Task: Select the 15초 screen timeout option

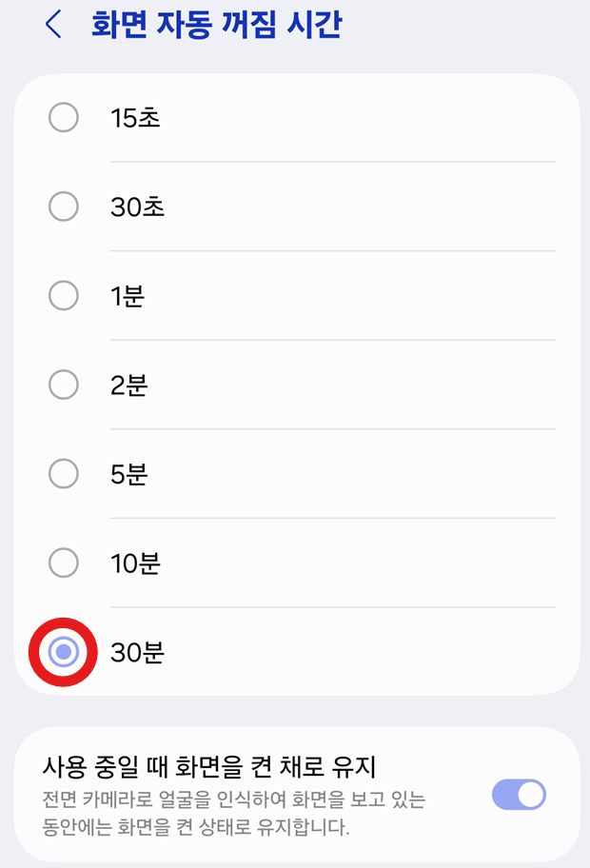Action: (x=64, y=118)
